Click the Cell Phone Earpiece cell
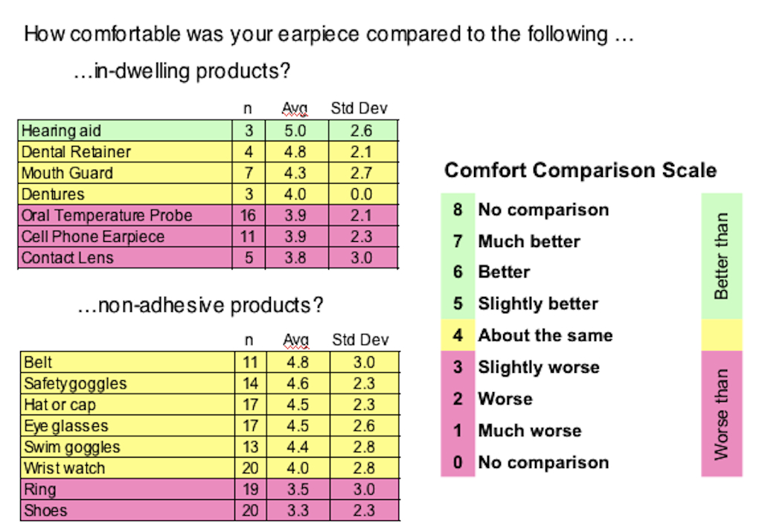The height and width of the screenshot is (532, 762). click(x=93, y=237)
